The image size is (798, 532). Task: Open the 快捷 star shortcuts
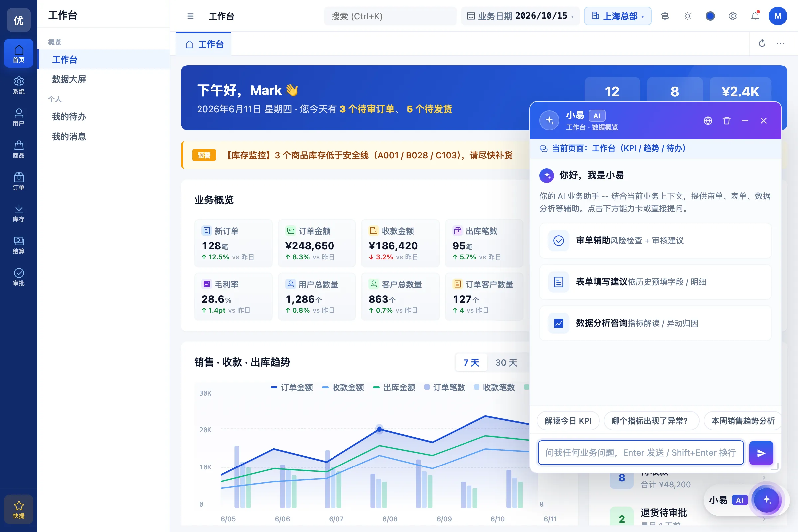coord(19,510)
